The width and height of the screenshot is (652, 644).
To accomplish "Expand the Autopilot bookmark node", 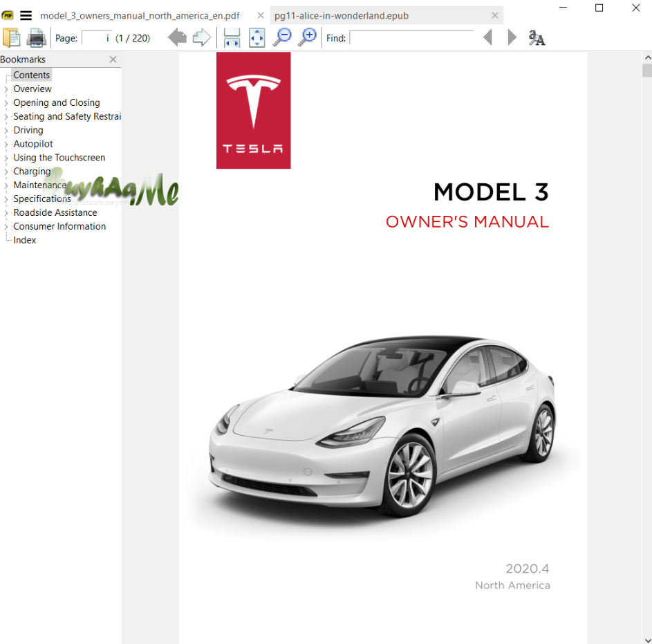I will (x=6, y=145).
